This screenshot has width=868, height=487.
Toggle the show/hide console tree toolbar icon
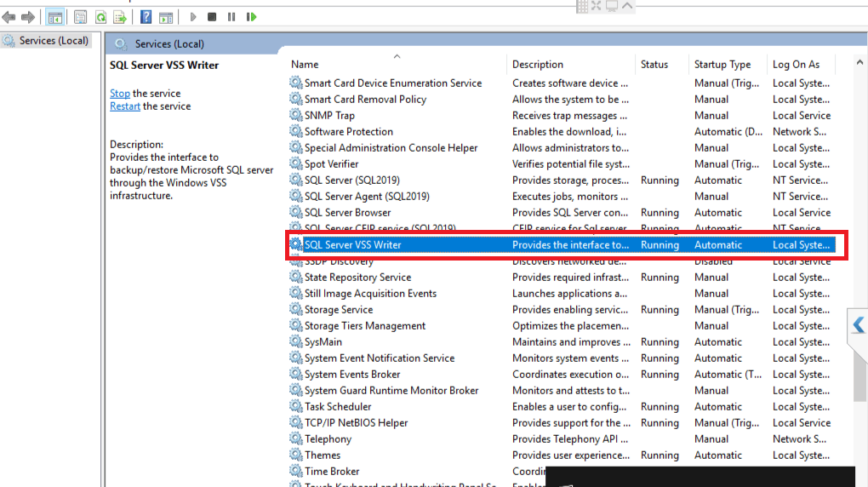point(54,17)
